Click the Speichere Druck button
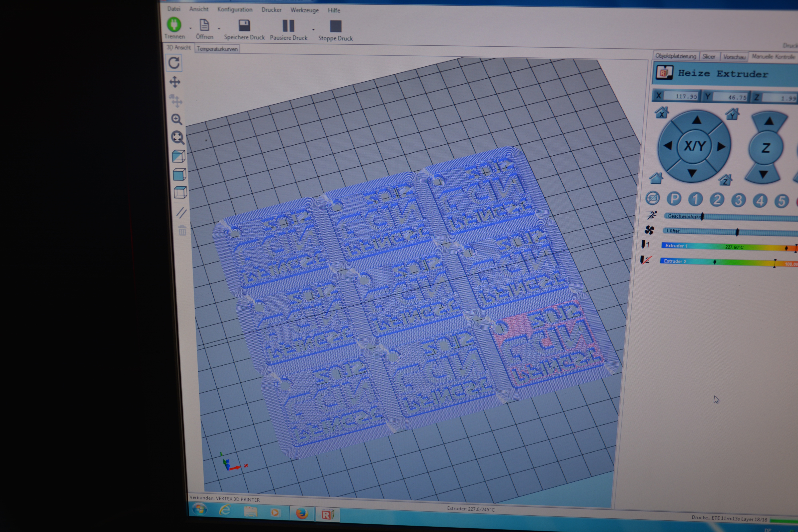The height and width of the screenshot is (532, 798). pos(244,30)
